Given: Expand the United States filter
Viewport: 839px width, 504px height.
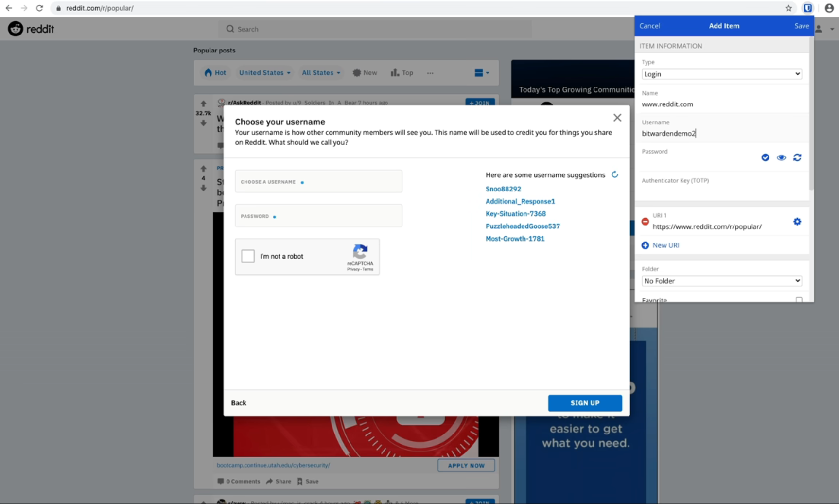Looking at the screenshot, I should coord(264,73).
